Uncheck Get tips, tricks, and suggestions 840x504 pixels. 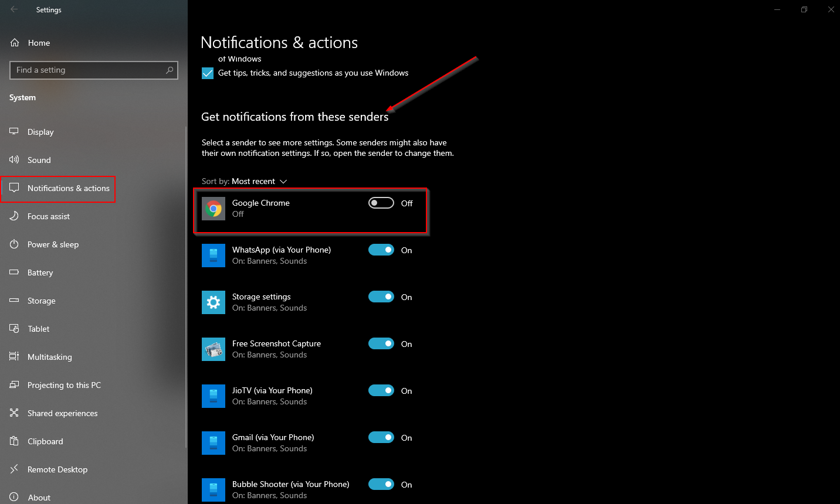click(x=208, y=73)
